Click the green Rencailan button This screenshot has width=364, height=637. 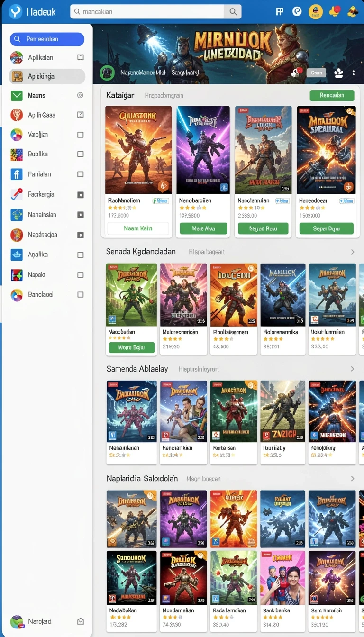pyautogui.click(x=332, y=95)
